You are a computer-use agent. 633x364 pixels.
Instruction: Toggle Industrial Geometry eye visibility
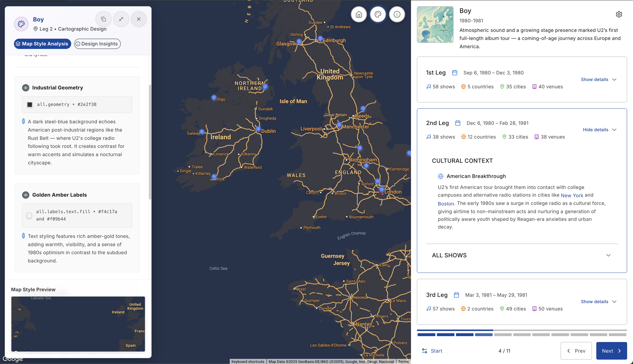coord(26,88)
